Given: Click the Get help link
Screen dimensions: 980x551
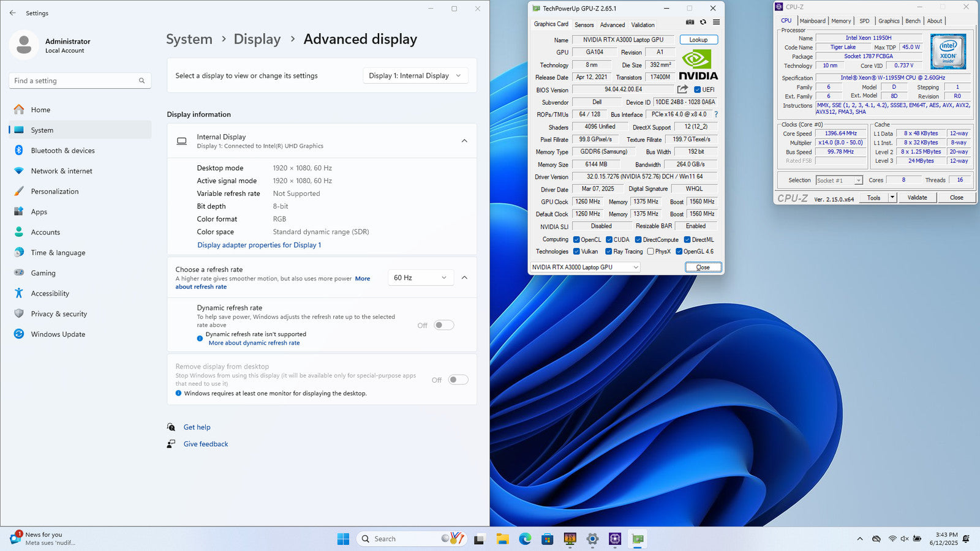Looking at the screenshot, I should pyautogui.click(x=197, y=427).
